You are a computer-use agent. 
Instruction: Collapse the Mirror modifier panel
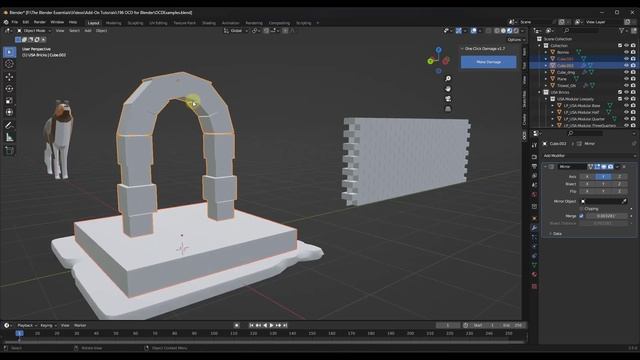click(545, 167)
